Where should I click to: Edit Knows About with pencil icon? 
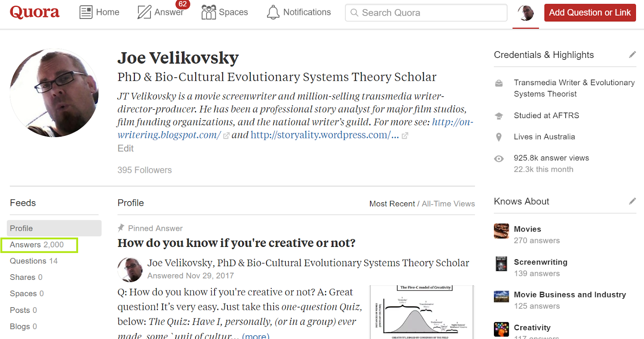[x=632, y=201]
